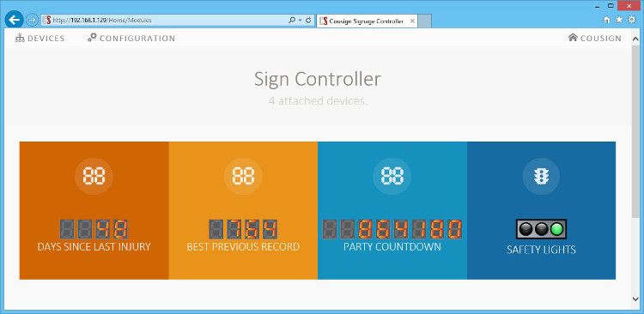Refresh the page with the reload icon
The width and height of the screenshot is (644, 314).
tap(308, 20)
